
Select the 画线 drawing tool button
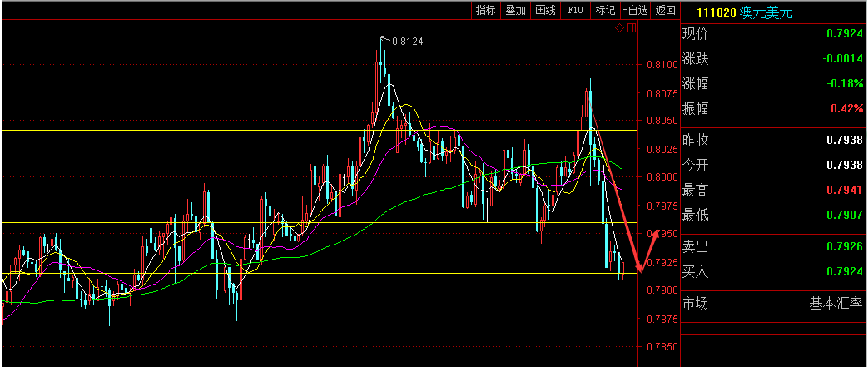pos(545,10)
